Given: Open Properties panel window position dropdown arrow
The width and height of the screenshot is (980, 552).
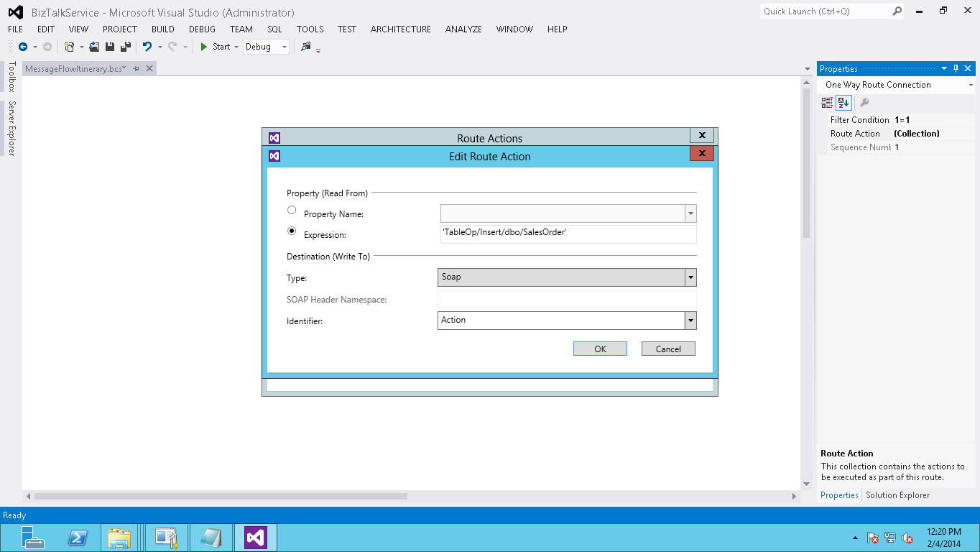Looking at the screenshot, I should 944,69.
